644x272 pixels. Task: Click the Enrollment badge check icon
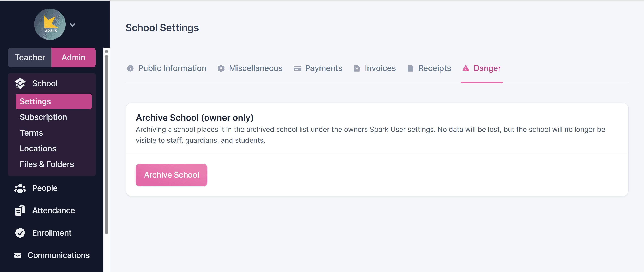pyautogui.click(x=20, y=233)
